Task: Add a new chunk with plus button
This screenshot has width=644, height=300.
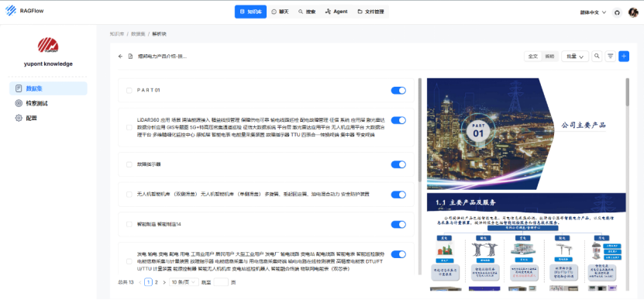Action: 624,56
